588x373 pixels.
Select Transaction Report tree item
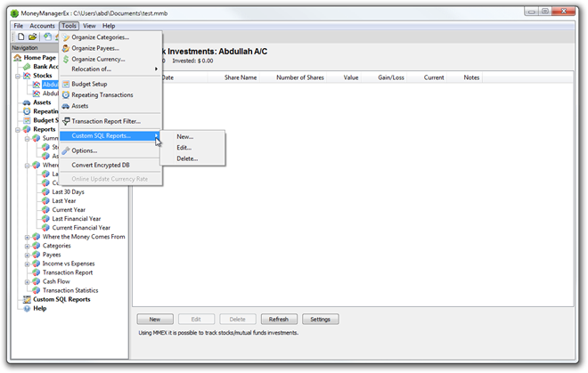[68, 272]
